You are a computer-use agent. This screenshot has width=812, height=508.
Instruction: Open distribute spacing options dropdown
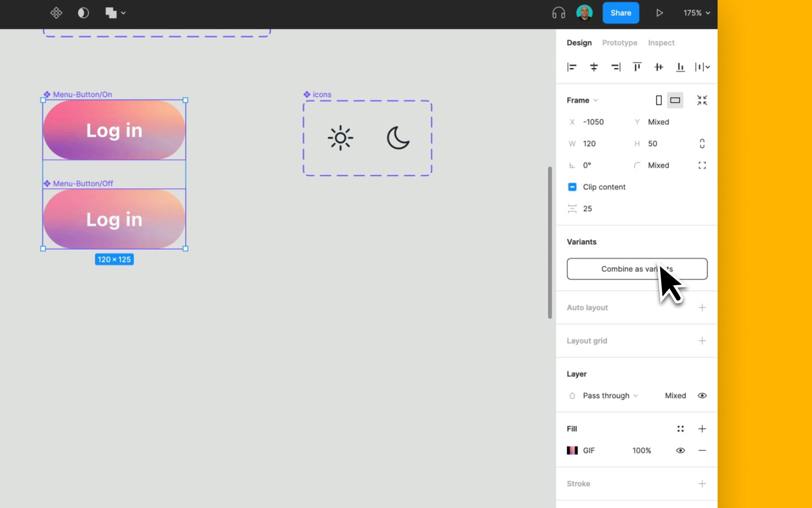pos(702,67)
